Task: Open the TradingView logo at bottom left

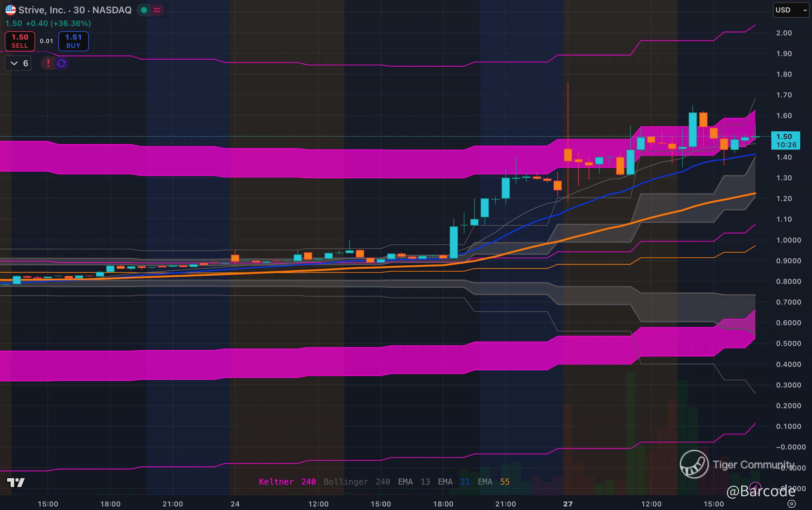Action: (16, 482)
